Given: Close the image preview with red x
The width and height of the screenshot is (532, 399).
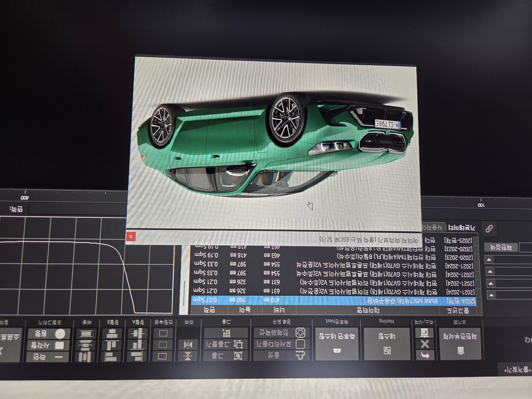Looking at the screenshot, I should click(131, 236).
